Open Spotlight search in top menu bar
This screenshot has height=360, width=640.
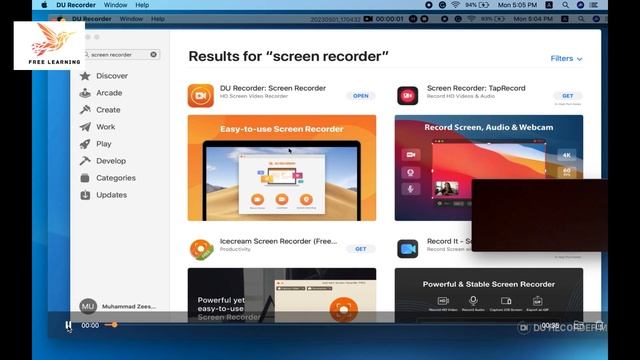(x=565, y=5)
